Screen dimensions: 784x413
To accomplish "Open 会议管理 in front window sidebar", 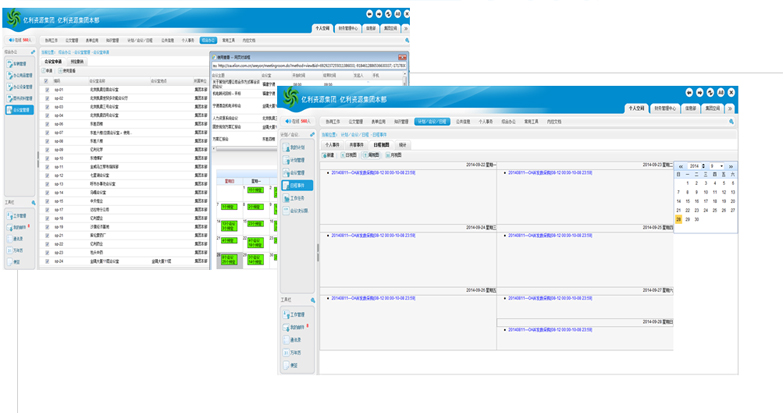I will click(x=297, y=173).
